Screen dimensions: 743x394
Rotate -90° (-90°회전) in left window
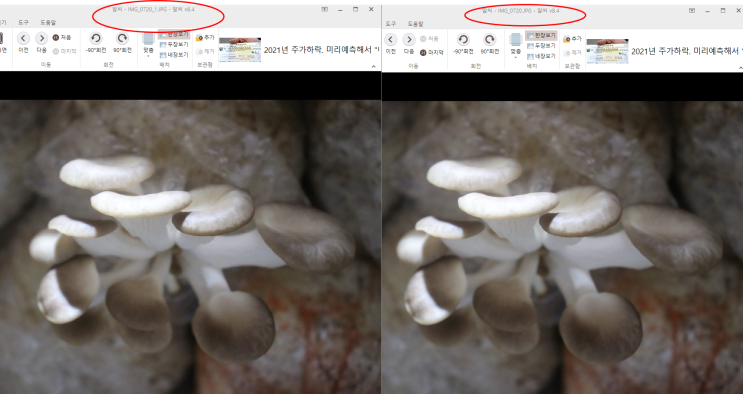tap(96, 42)
